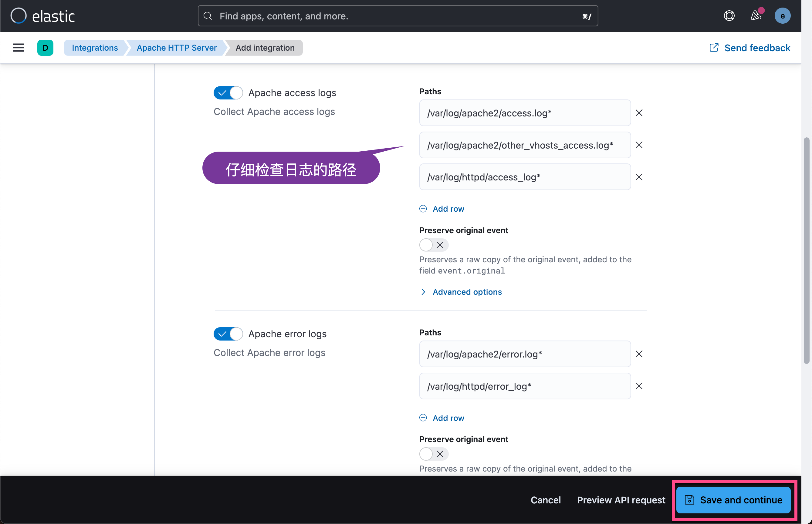Click the Elastic logo icon
The image size is (812, 524).
click(x=19, y=16)
